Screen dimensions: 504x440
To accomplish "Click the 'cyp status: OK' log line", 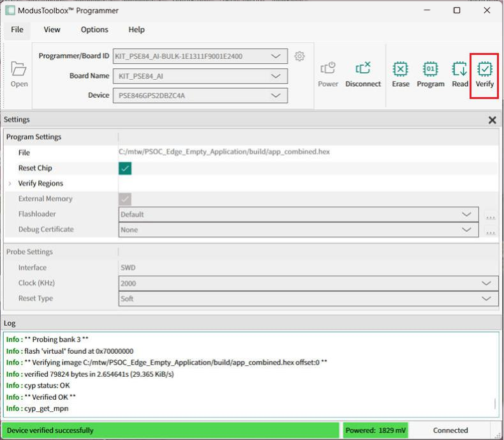I will point(38,386).
